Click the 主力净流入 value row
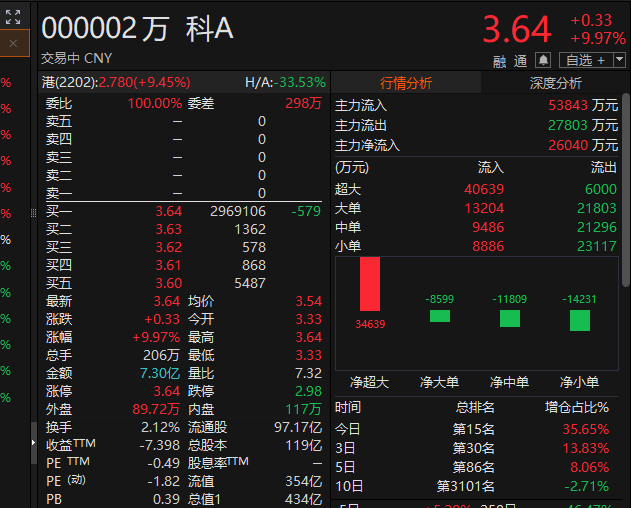The height and width of the screenshot is (508, 631). coord(476,145)
